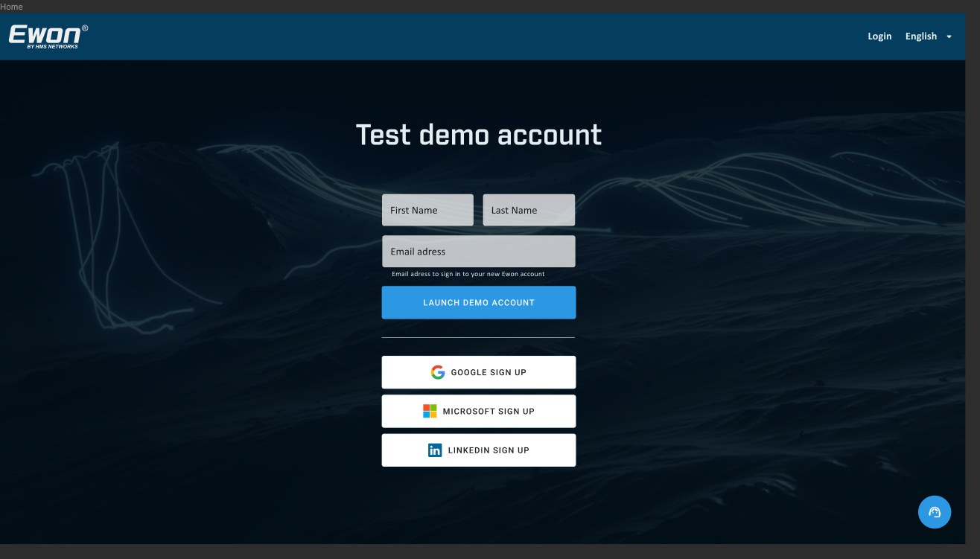This screenshot has width=980, height=559.
Task: Select the LinkedIn Sign Up button
Action: tap(479, 450)
